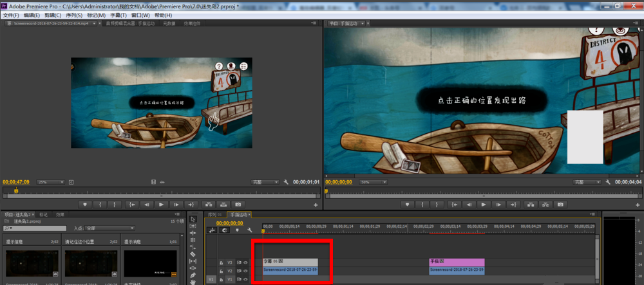Select the Razor tool in the tools panel

(x=193, y=253)
